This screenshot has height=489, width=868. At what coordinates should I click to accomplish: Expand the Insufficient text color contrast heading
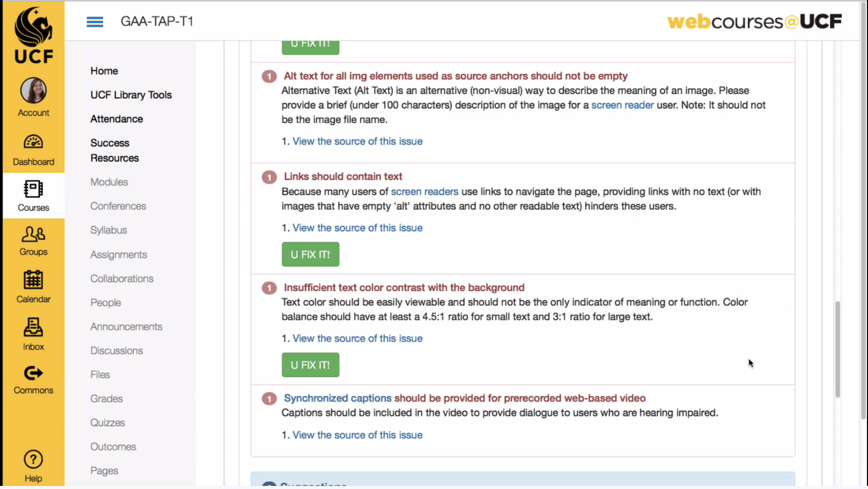coord(404,288)
